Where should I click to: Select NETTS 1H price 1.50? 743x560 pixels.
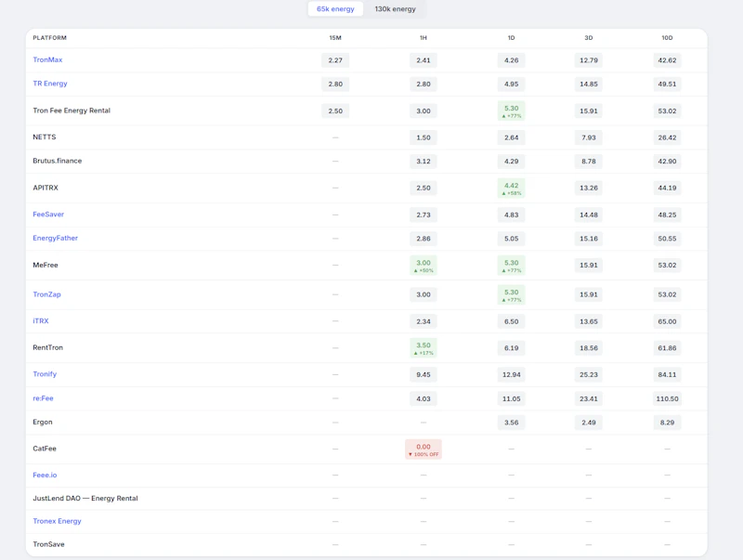[x=424, y=137]
